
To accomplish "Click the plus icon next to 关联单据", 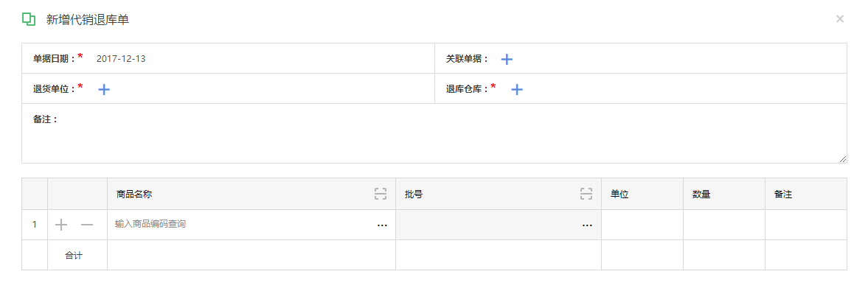I will [x=507, y=59].
